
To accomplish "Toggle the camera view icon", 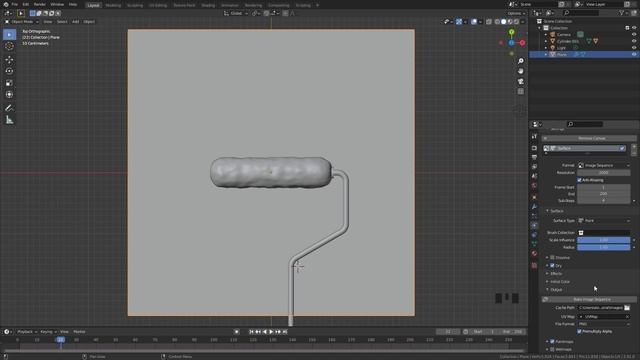I will click(x=521, y=82).
